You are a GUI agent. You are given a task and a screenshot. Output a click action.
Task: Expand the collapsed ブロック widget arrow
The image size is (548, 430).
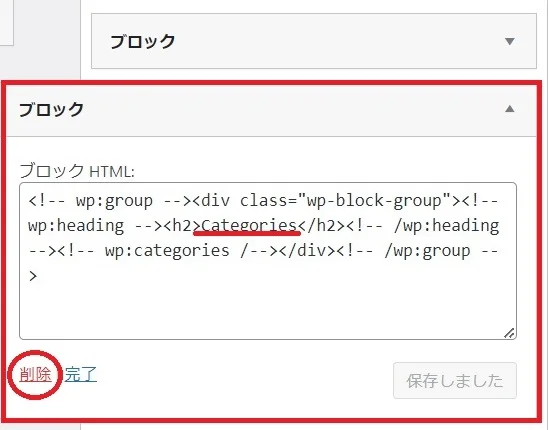pyautogui.click(x=510, y=41)
